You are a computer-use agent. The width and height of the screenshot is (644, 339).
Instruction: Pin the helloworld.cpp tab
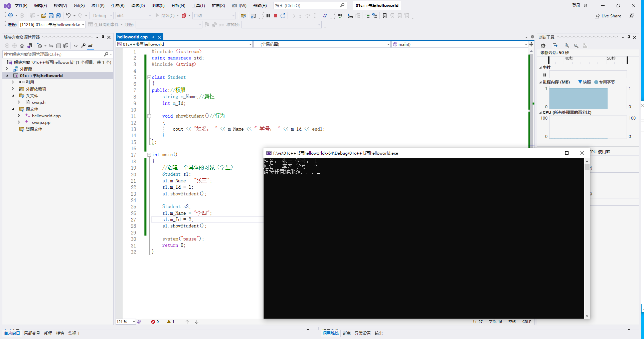click(153, 37)
